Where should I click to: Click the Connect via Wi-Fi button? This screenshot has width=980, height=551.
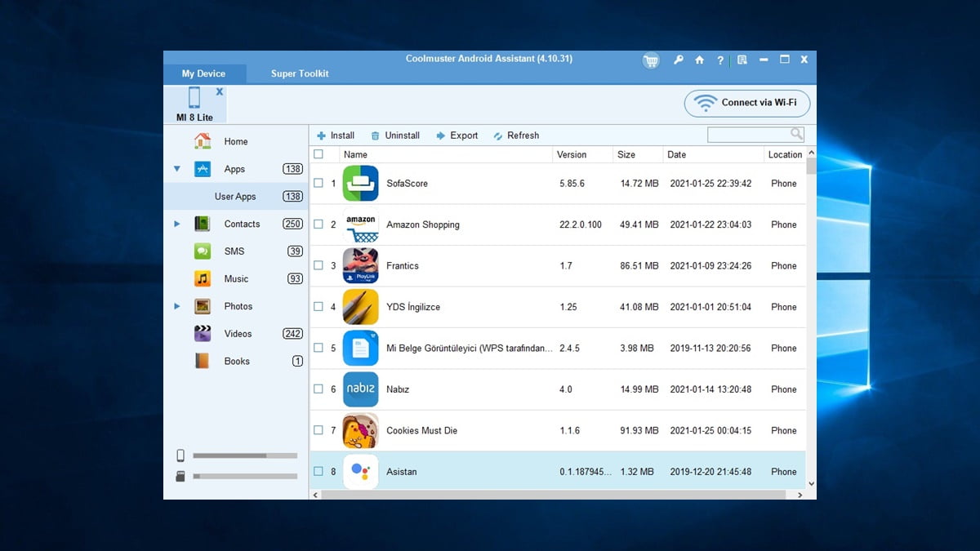pyautogui.click(x=747, y=103)
